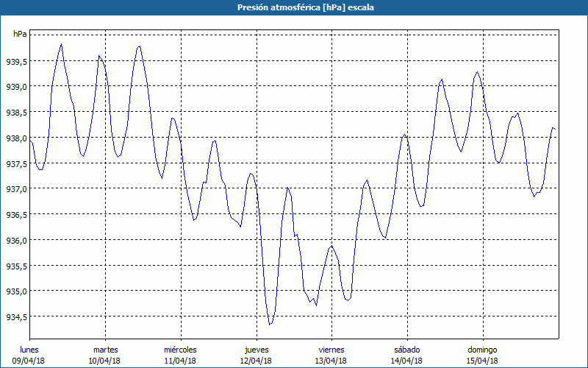Image resolution: width=588 pixels, height=368 pixels.
Task: Select the "martes" day label
Action: [x=105, y=349]
